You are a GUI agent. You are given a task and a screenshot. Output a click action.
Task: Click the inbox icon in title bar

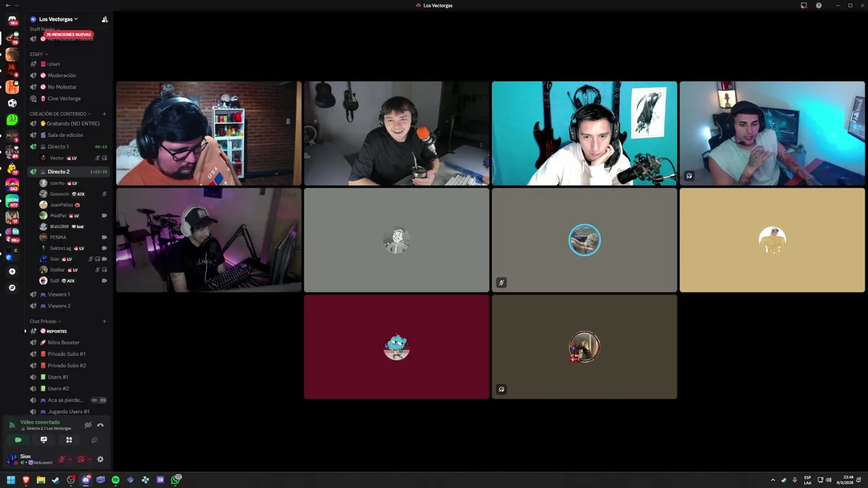[x=804, y=5]
